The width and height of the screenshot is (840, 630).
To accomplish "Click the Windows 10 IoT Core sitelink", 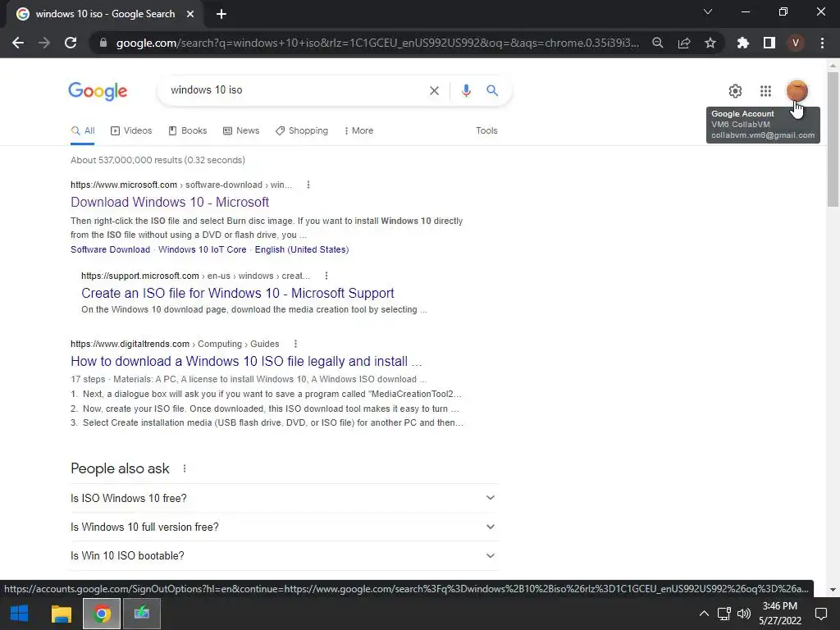I will (203, 249).
